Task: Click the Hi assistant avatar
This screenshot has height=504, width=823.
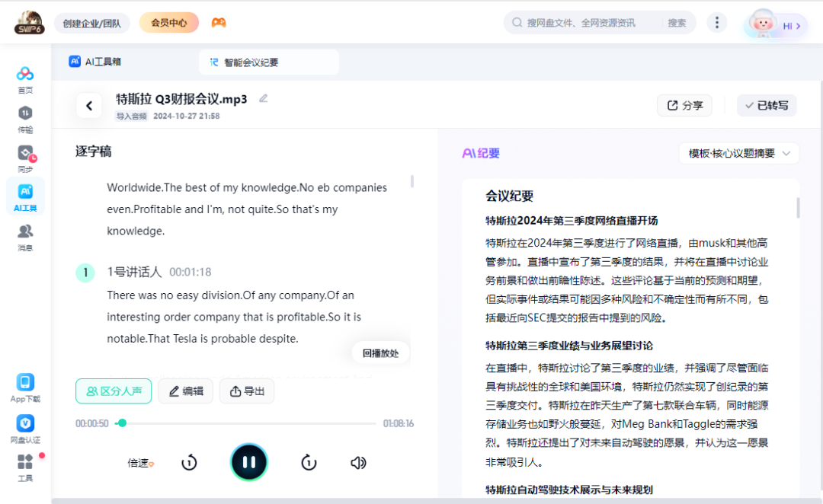Action: click(775, 24)
